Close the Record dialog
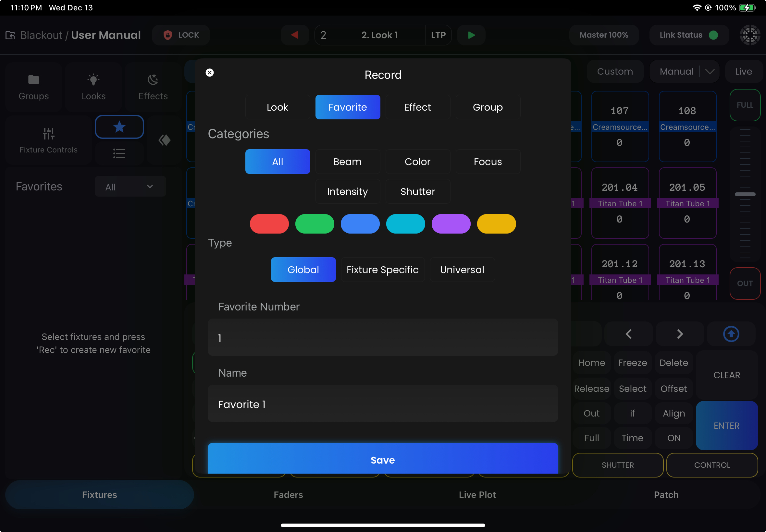 209,73
